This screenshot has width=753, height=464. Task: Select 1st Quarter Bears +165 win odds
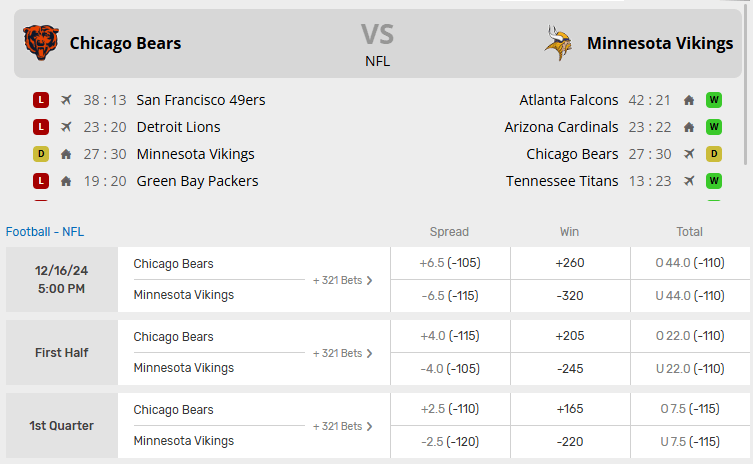pyautogui.click(x=570, y=409)
